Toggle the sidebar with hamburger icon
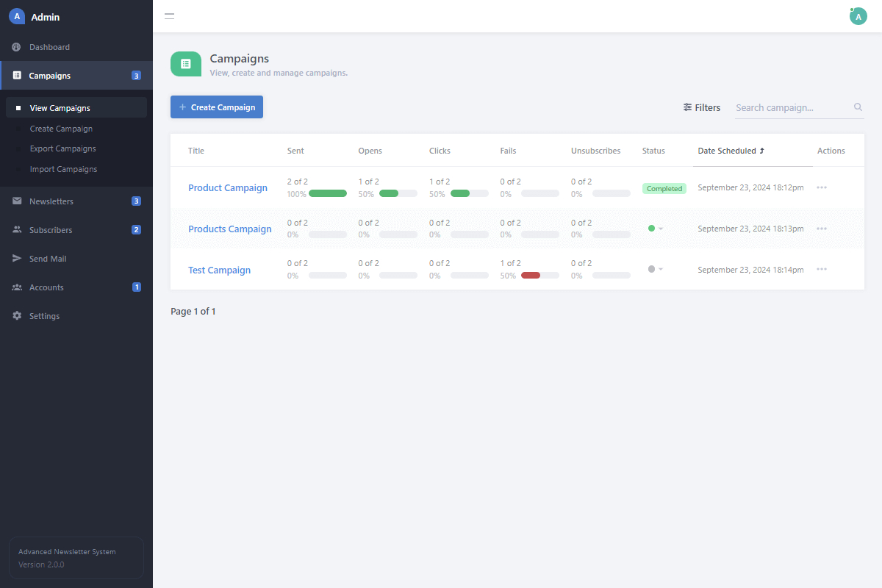882x588 pixels. [169, 16]
